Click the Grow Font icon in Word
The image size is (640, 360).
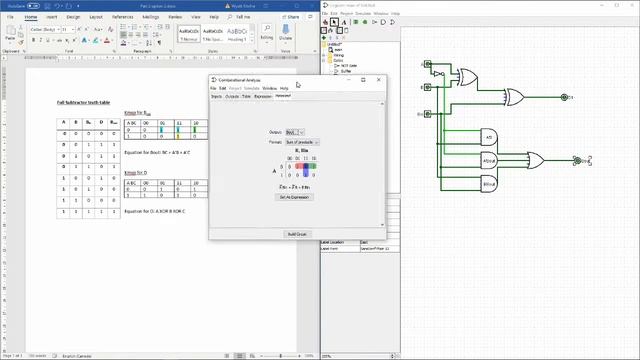(x=80, y=29)
